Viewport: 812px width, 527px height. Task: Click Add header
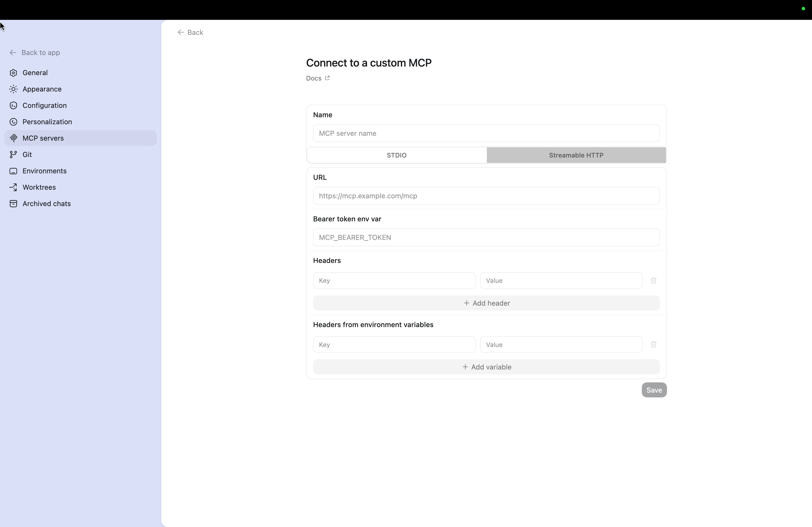point(486,303)
